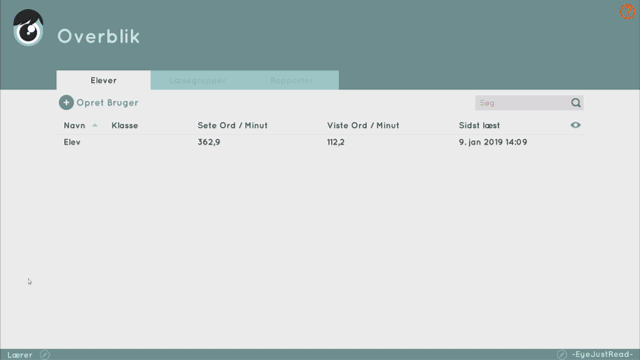Open the orange help question mark icon
Image resolution: width=640 pixels, height=360 pixels.
coord(627,11)
